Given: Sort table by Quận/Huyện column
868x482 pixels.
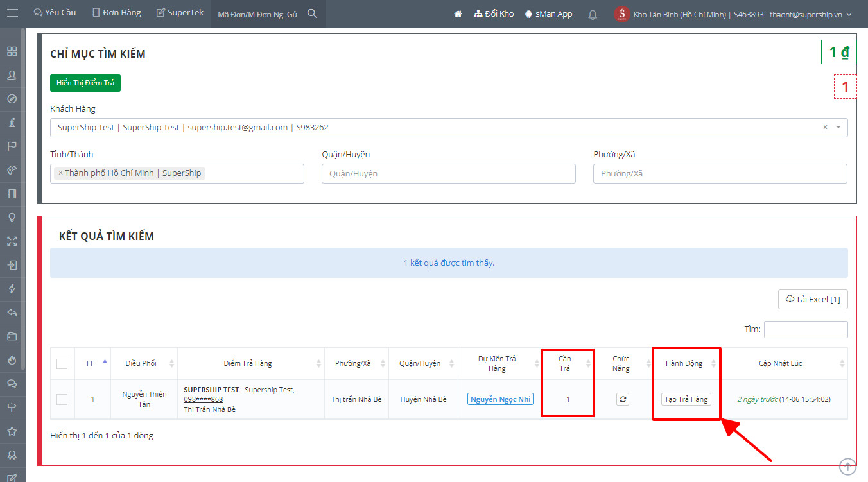Looking at the screenshot, I should click(x=424, y=363).
